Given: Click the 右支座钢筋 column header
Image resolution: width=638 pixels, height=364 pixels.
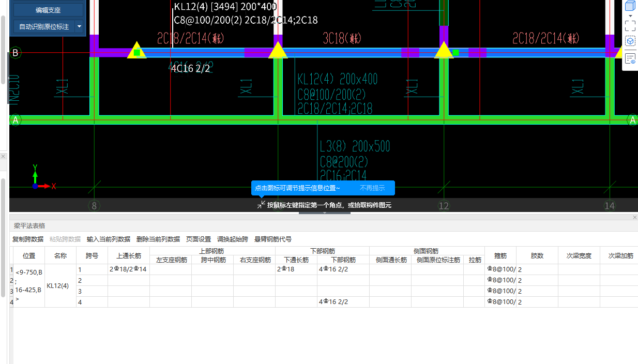Looking at the screenshot, I should coord(254,260).
